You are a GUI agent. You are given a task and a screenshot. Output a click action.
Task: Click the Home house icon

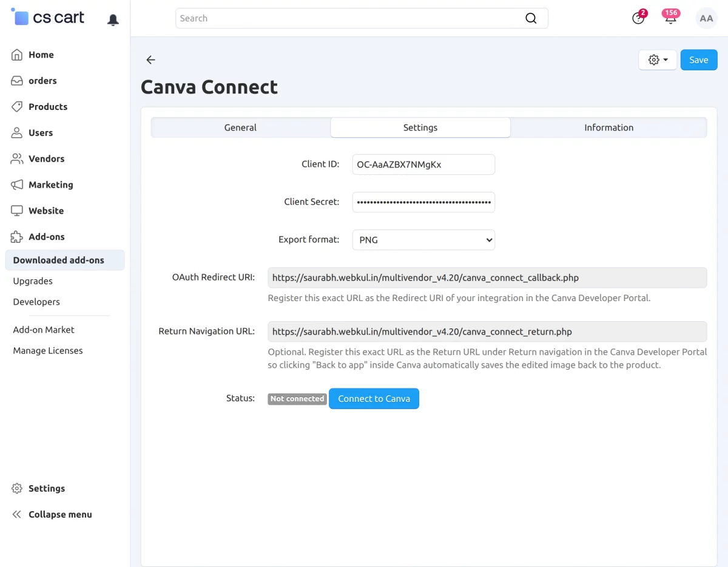[x=17, y=55]
